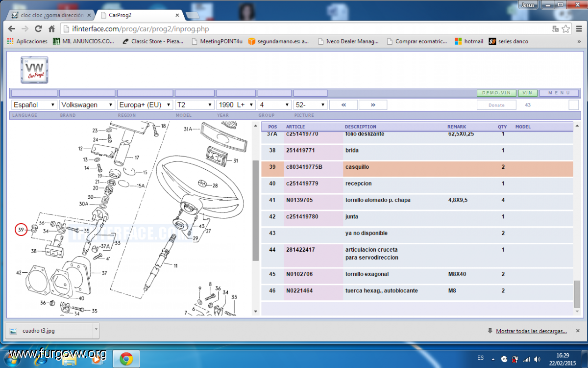Screen dimensions: 588x368
Task: Open a new browser tab
Action: click(192, 15)
